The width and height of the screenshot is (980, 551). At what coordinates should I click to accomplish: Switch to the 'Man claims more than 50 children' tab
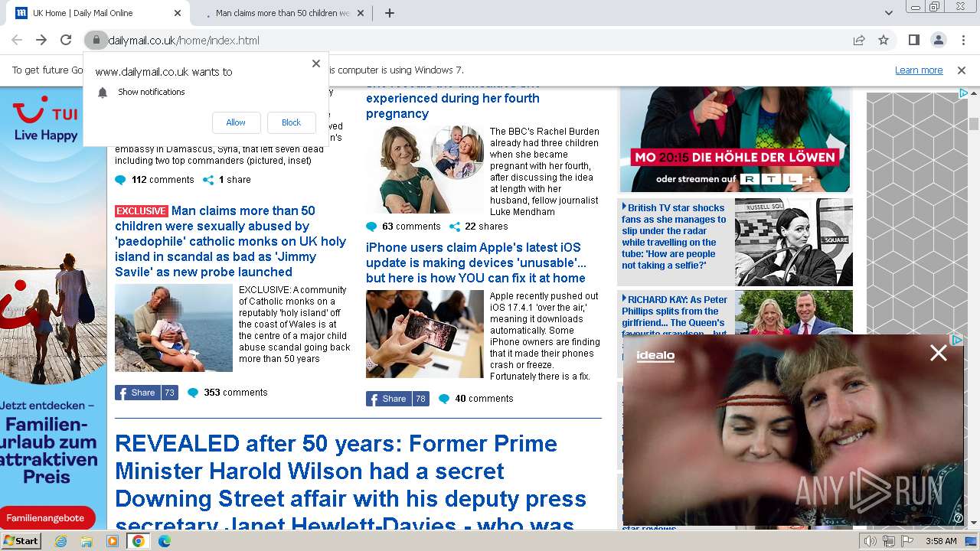(283, 13)
